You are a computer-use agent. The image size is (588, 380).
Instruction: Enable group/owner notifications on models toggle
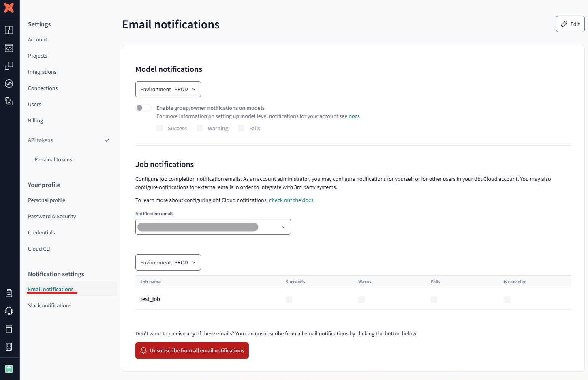click(x=143, y=108)
